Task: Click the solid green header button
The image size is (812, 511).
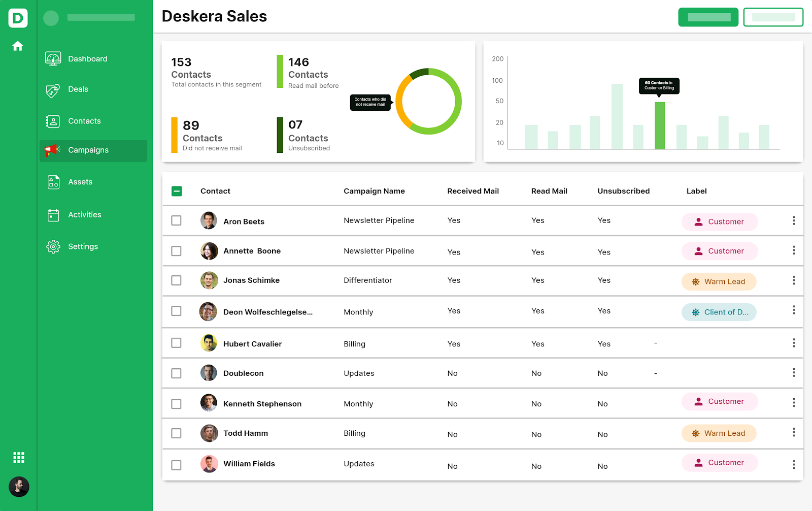Action: point(708,17)
